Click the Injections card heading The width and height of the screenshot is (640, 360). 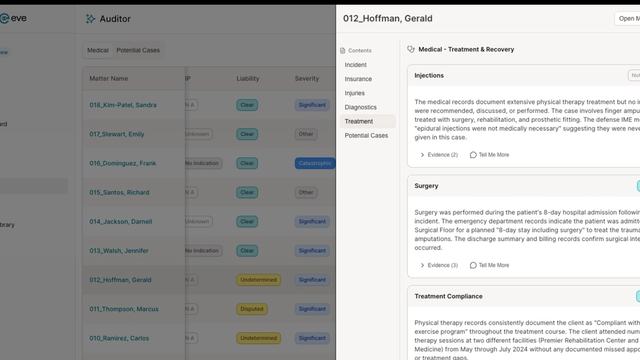click(x=429, y=76)
